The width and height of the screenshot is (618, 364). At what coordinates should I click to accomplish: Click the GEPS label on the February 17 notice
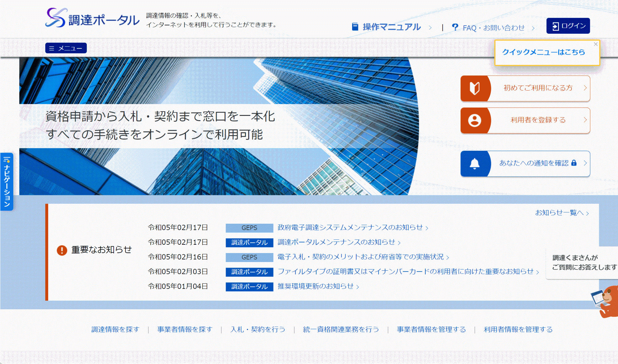coord(249,228)
